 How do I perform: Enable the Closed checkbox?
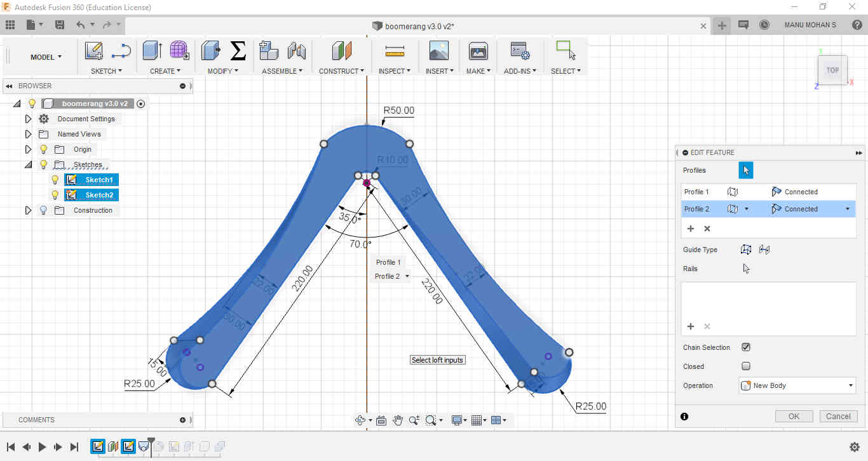746,366
